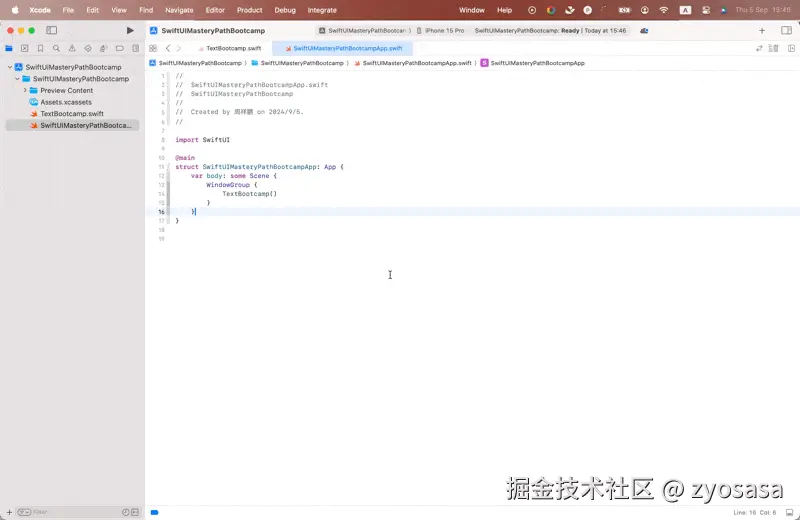Open the Bookmark navigator
This screenshot has width=800, height=520.
click(x=40, y=48)
